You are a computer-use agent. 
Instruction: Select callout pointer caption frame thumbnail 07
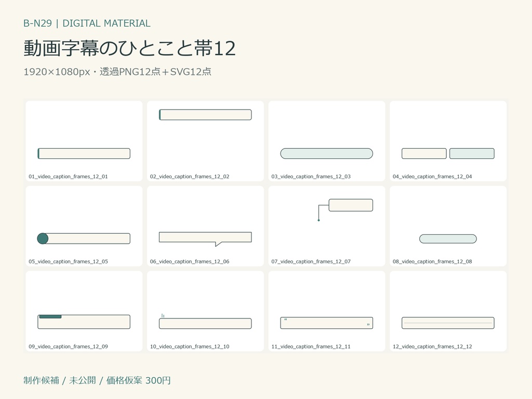tap(327, 226)
